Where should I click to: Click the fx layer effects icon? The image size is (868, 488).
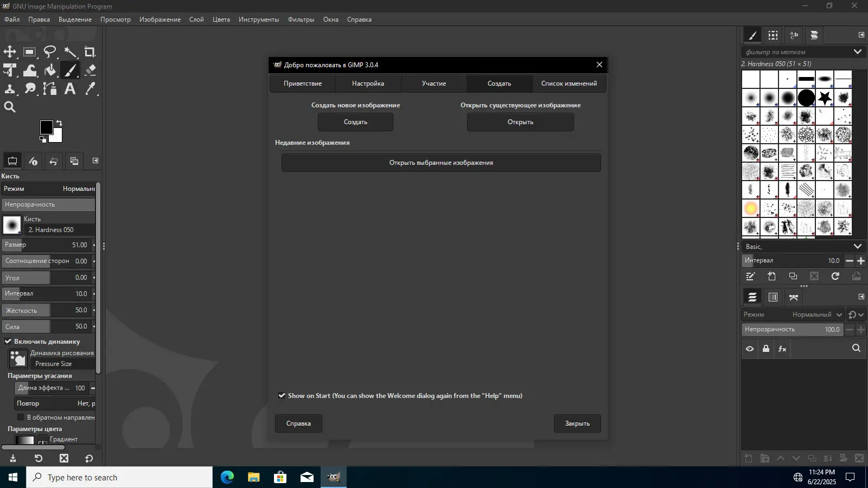tap(782, 349)
